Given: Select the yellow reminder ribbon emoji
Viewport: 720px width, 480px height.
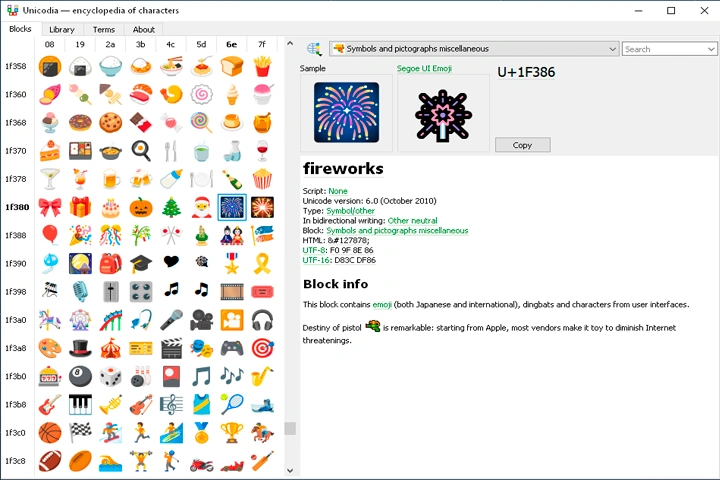Looking at the screenshot, I should [x=262, y=264].
